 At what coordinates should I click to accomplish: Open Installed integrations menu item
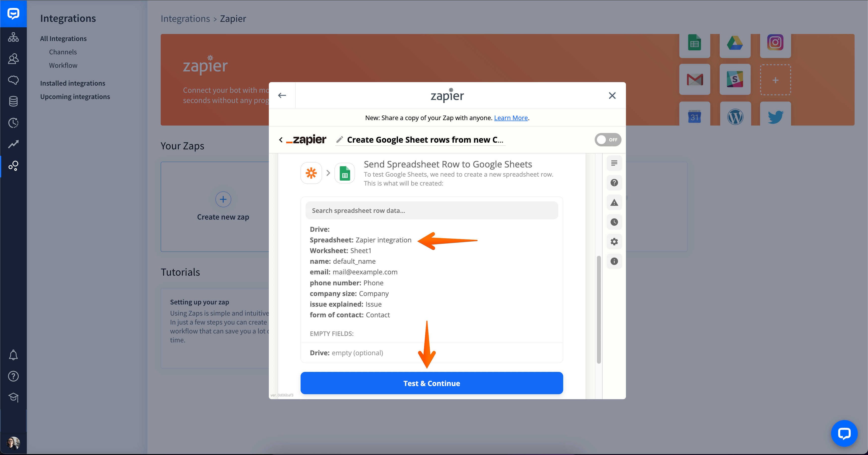pyautogui.click(x=72, y=83)
